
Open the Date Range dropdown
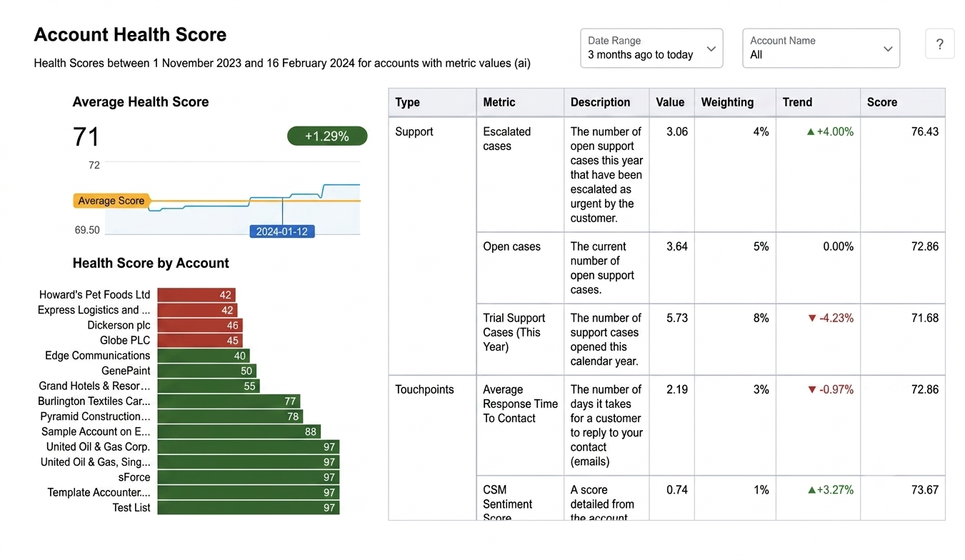coord(651,48)
